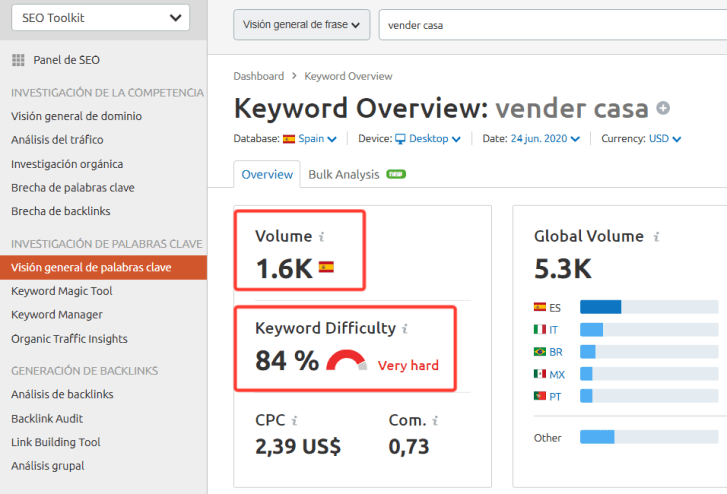
Task: Click the vender casa search field
Action: (553, 25)
